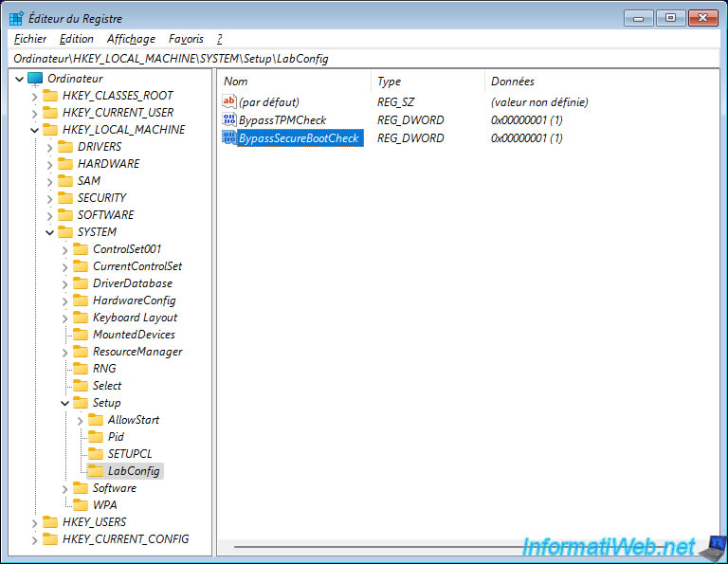The width and height of the screenshot is (728, 564).
Task: Open the Fichier menu
Action: tap(30, 39)
